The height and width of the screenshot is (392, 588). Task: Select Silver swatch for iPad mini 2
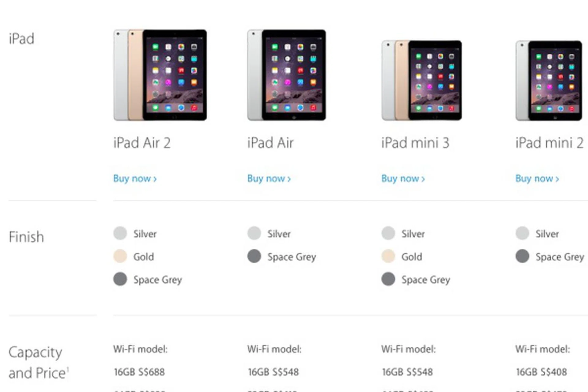[522, 233]
